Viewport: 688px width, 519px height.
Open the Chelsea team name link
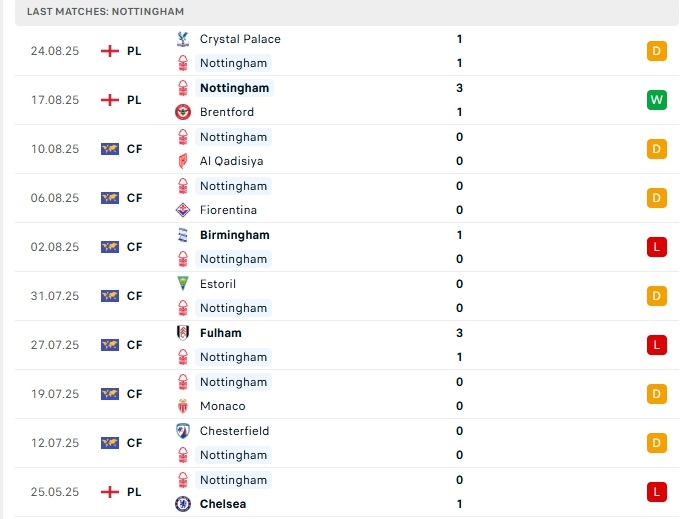coord(221,504)
